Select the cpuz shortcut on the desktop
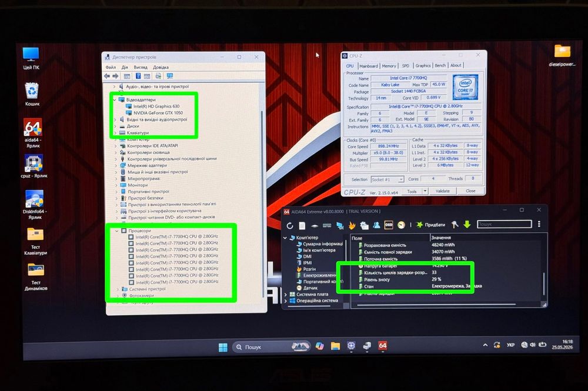The width and height of the screenshot is (588, 391). coord(34,166)
